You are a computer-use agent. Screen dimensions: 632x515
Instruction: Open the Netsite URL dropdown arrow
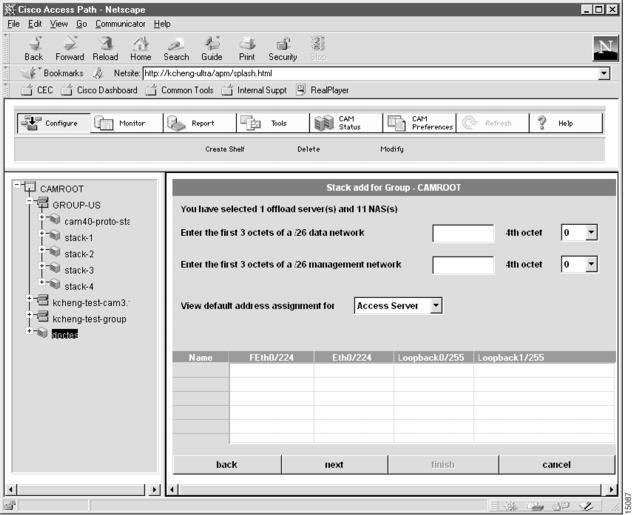(x=603, y=73)
